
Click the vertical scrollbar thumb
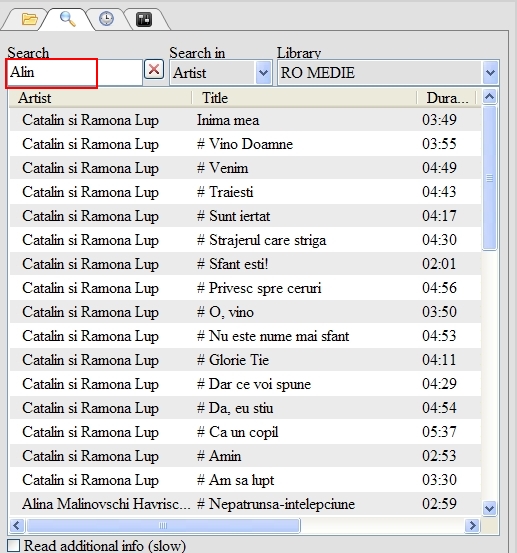click(x=489, y=178)
